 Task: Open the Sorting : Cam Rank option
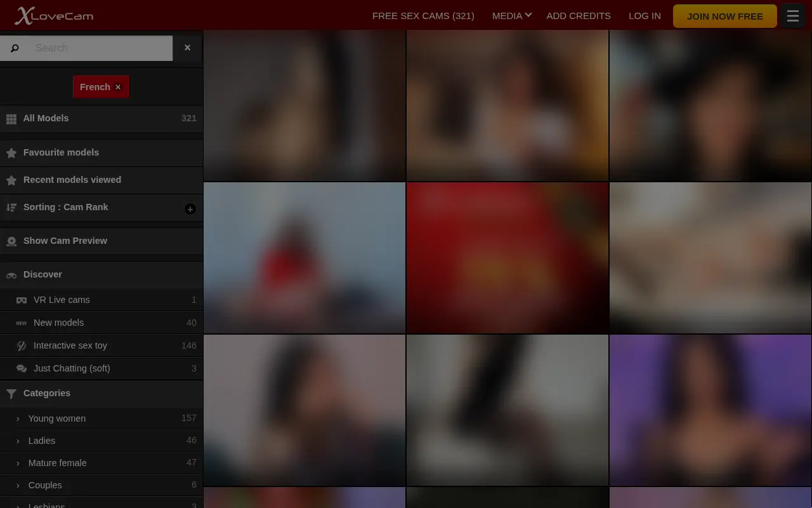click(101, 208)
